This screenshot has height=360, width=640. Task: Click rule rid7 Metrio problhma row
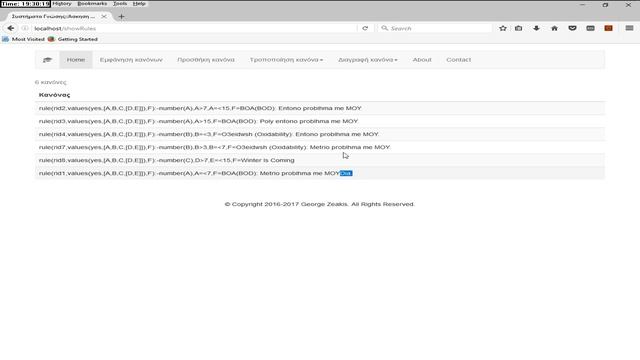[320, 147]
